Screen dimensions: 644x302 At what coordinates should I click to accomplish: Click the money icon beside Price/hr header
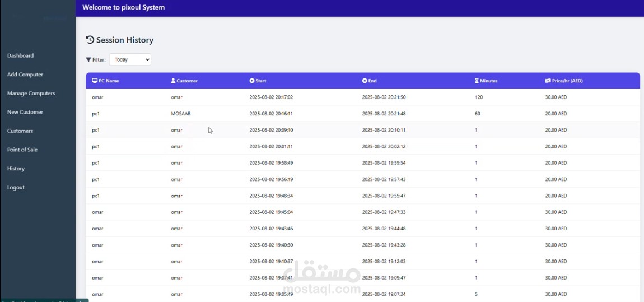click(x=548, y=81)
